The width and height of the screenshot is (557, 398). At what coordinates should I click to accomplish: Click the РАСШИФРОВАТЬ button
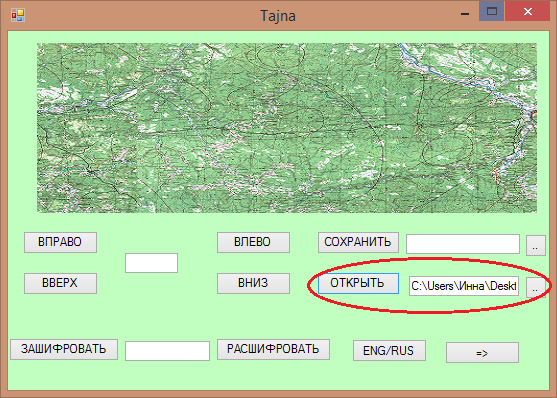click(x=273, y=349)
